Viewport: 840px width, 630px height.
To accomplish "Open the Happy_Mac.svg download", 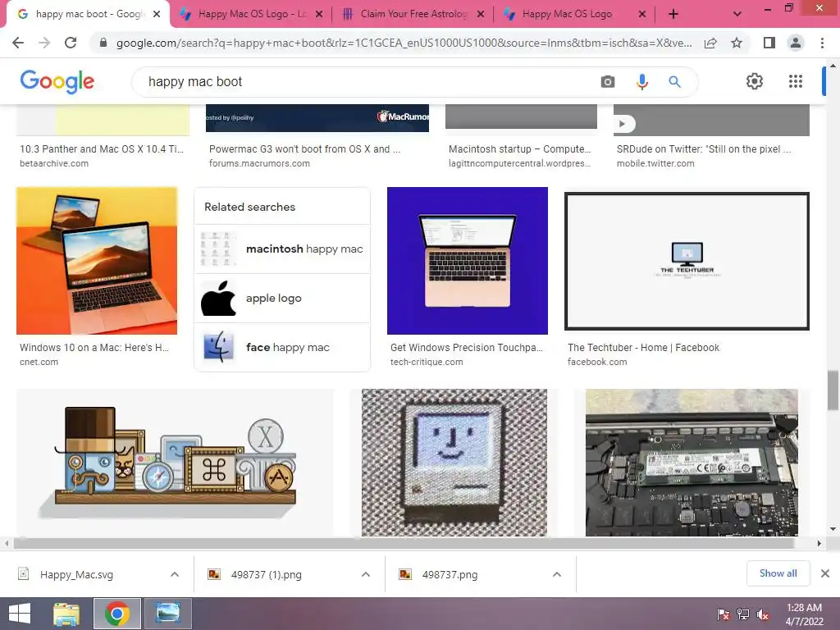I will [x=76, y=575].
